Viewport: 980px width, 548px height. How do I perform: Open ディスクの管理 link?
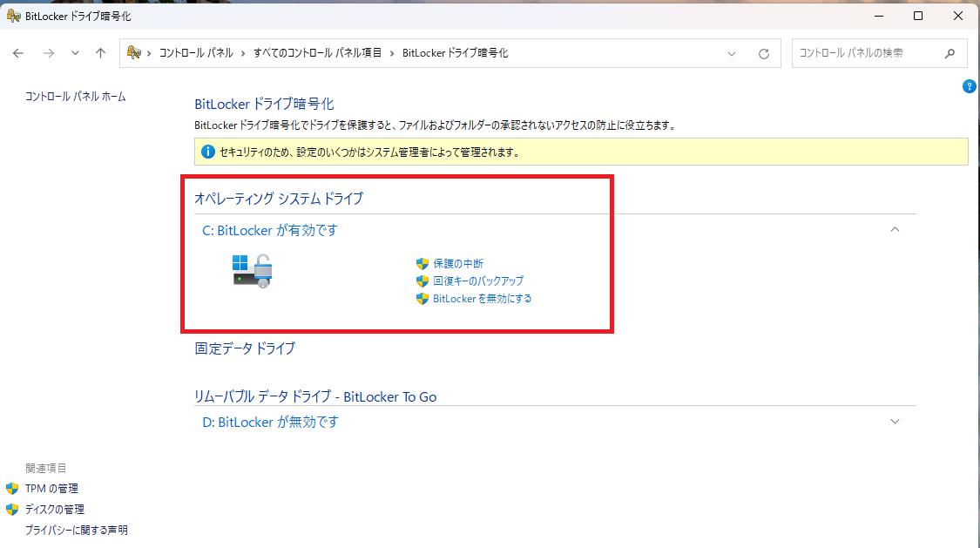[54, 510]
